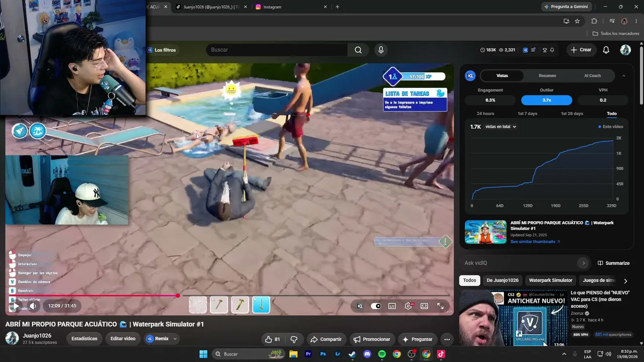Select the 1st 7 days time range
The image size is (644, 362).
(528, 114)
